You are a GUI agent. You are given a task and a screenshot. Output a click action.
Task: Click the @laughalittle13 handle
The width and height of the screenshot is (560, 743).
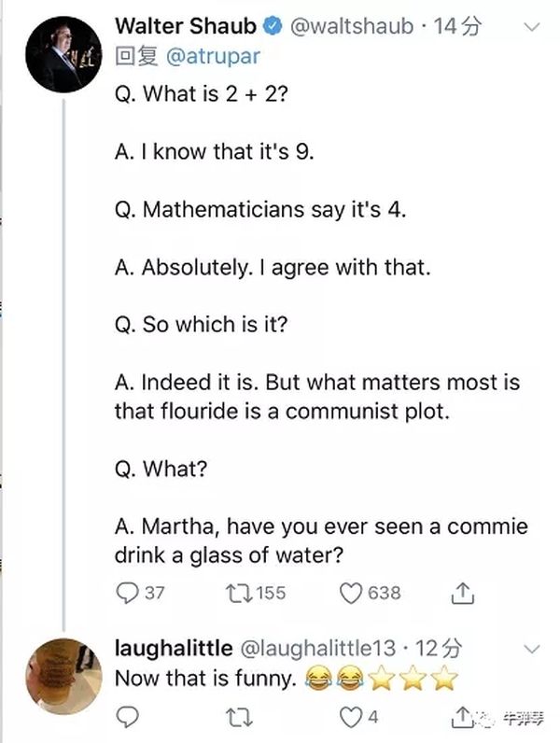[x=320, y=647]
